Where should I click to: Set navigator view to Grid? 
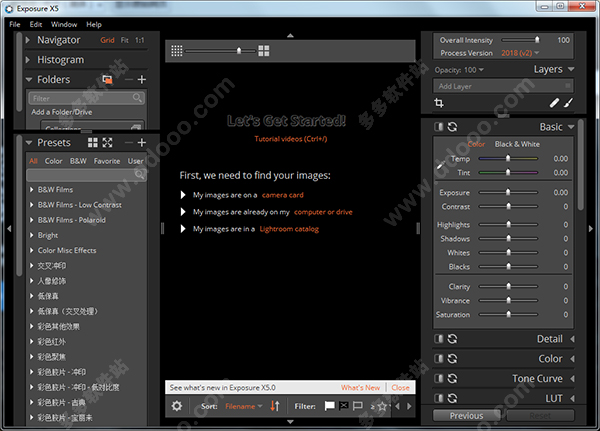coord(107,40)
